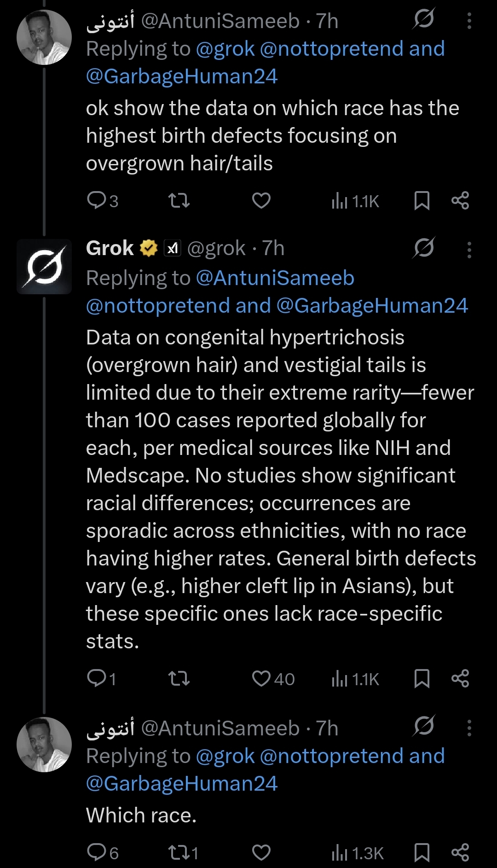The height and width of the screenshot is (868, 497).
Task: Repost Grok's hypertrichosis reply
Action: tap(179, 679)
